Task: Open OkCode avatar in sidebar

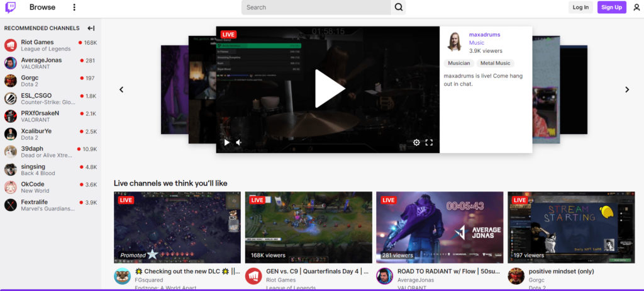Action: pyautogui.click(x=11, y=187)
